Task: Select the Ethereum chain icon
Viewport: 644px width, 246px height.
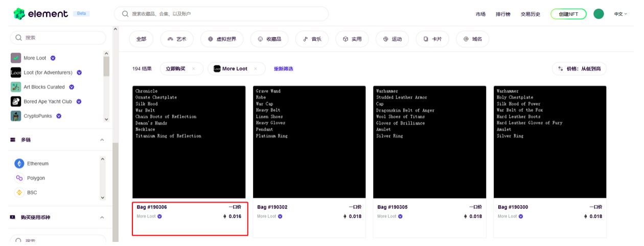Action: pyautogui.click(x=19, y=163)
